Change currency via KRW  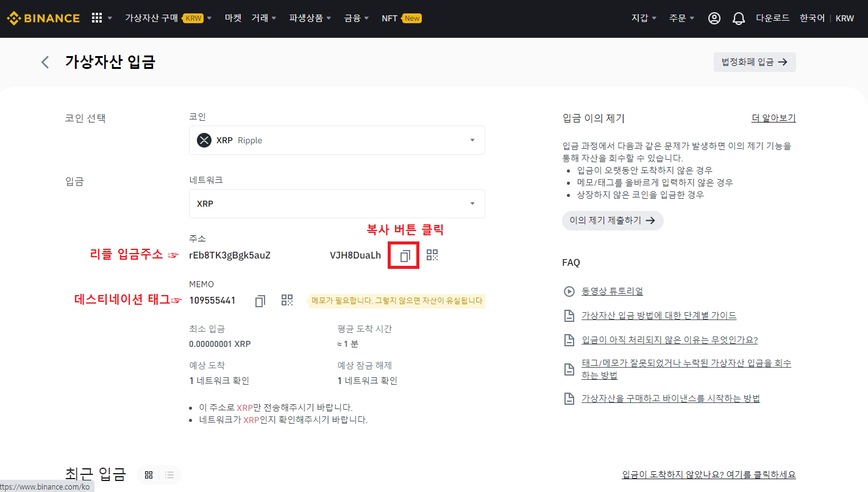coord(845,18)
